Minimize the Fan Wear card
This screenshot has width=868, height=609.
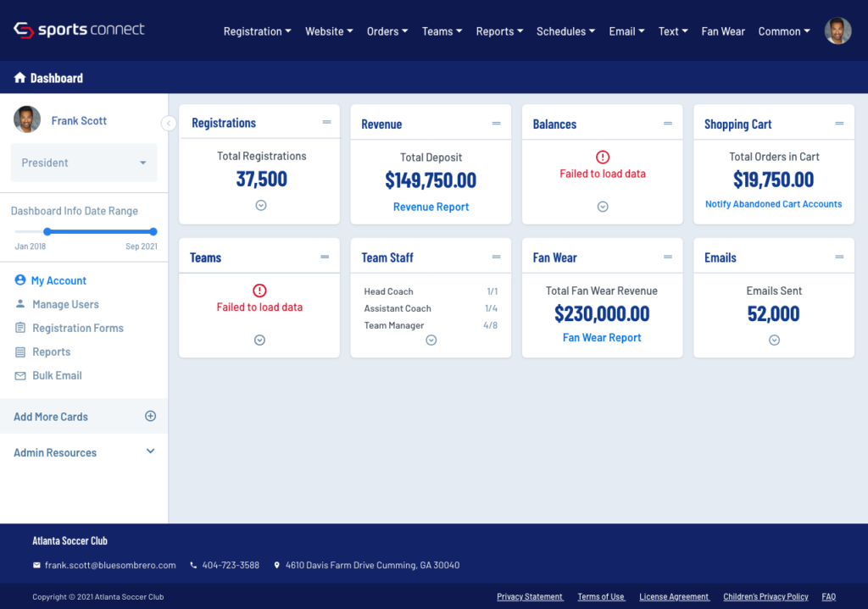668,257
